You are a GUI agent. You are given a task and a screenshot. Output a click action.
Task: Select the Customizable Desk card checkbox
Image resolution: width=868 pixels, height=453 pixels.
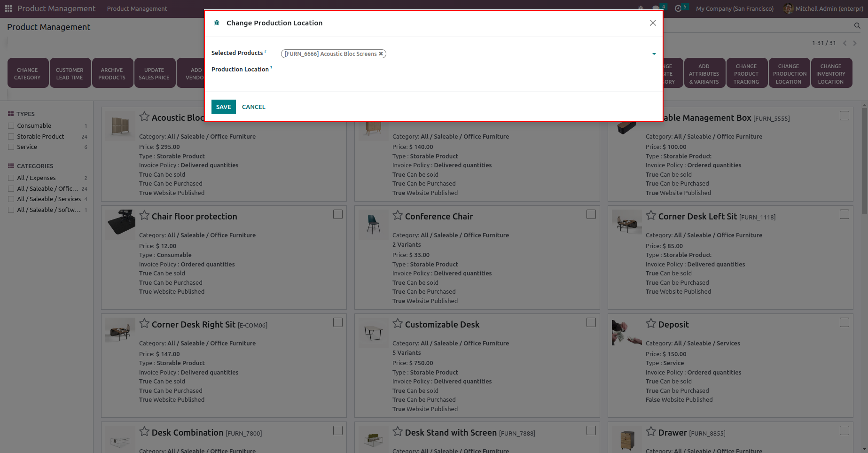591,322
